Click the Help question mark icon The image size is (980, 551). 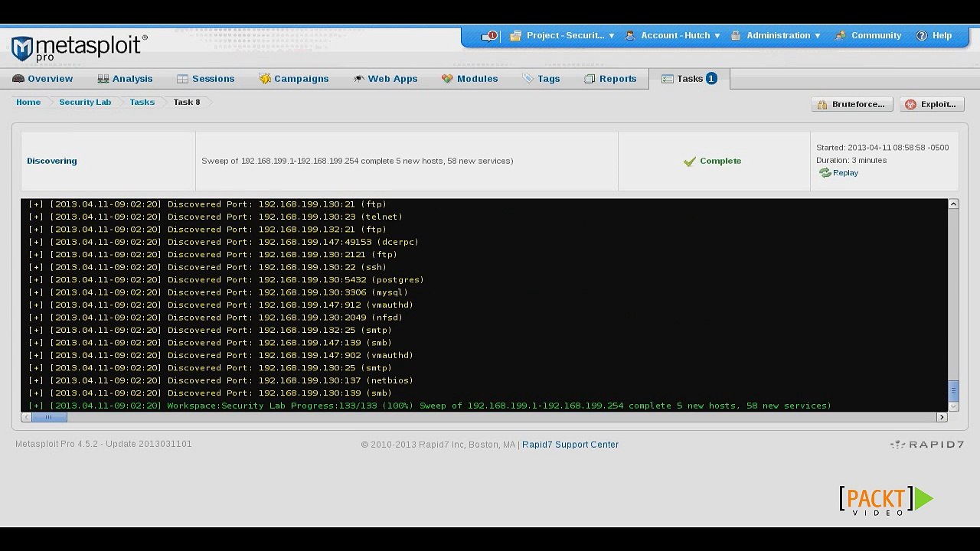point(922,36)
